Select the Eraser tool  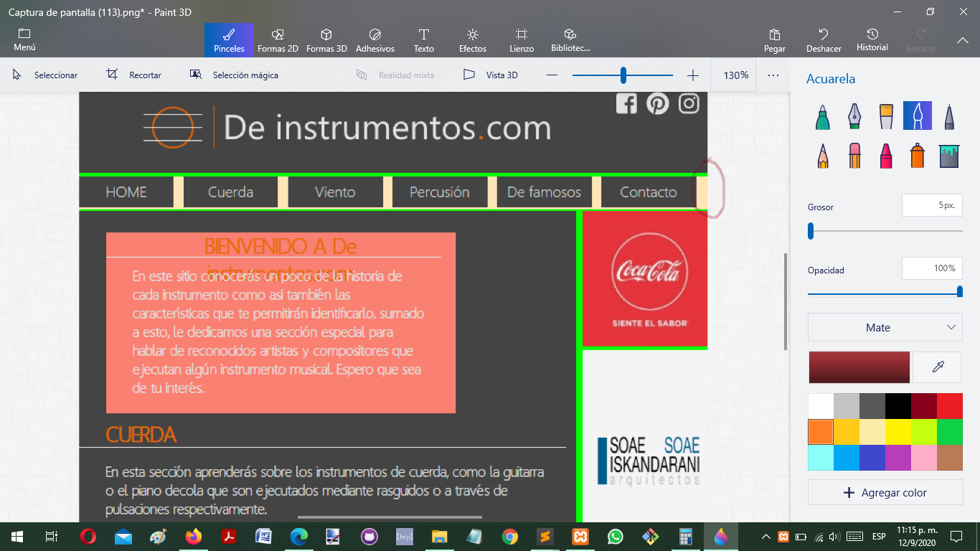tap(854, 155)
